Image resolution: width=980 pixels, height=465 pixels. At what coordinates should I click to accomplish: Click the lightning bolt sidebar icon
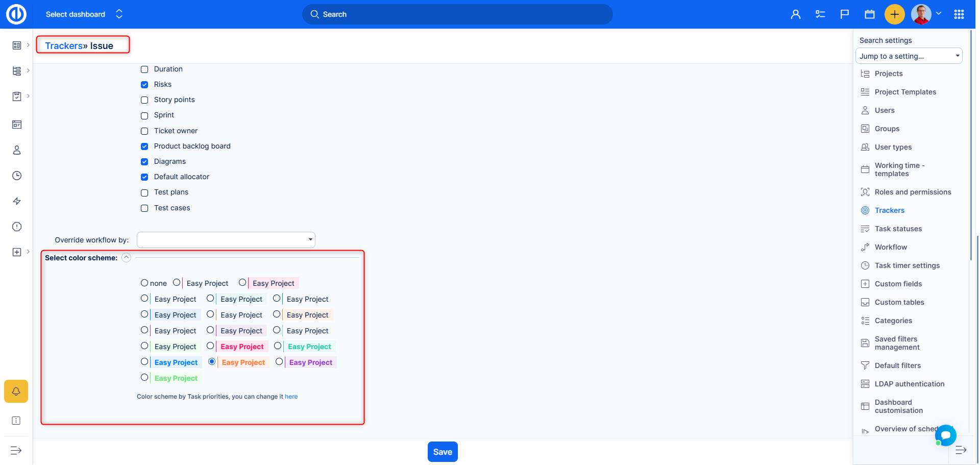17,201
